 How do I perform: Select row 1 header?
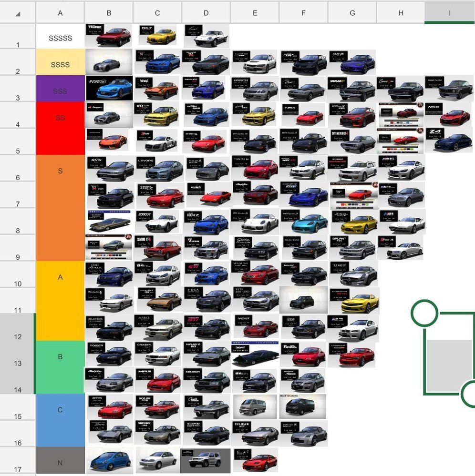[x=18, y=36]
